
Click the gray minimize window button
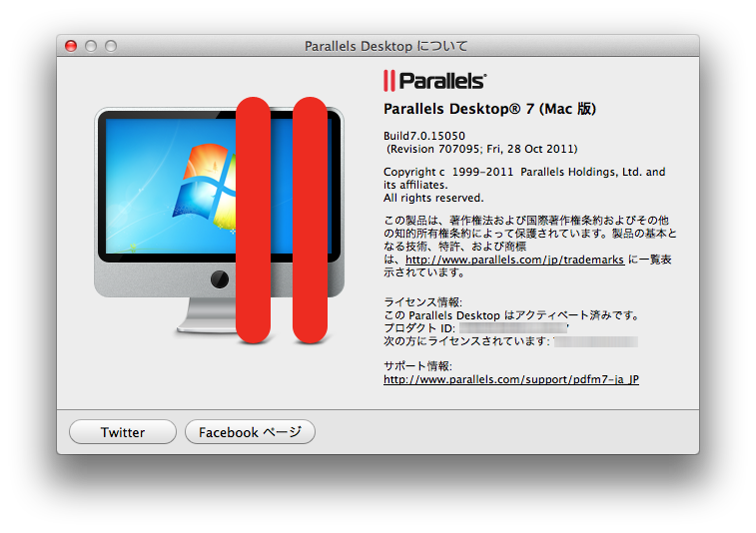tap(91, 46)
